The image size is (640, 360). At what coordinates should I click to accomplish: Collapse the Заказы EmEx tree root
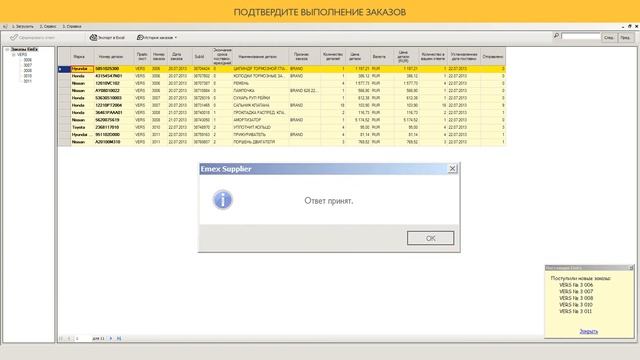tap(7, 49)
